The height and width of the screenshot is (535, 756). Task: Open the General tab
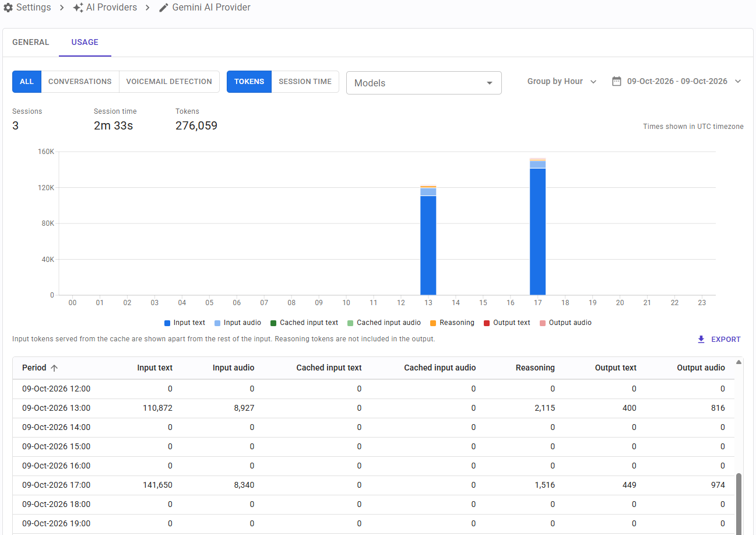click(31, 43)
